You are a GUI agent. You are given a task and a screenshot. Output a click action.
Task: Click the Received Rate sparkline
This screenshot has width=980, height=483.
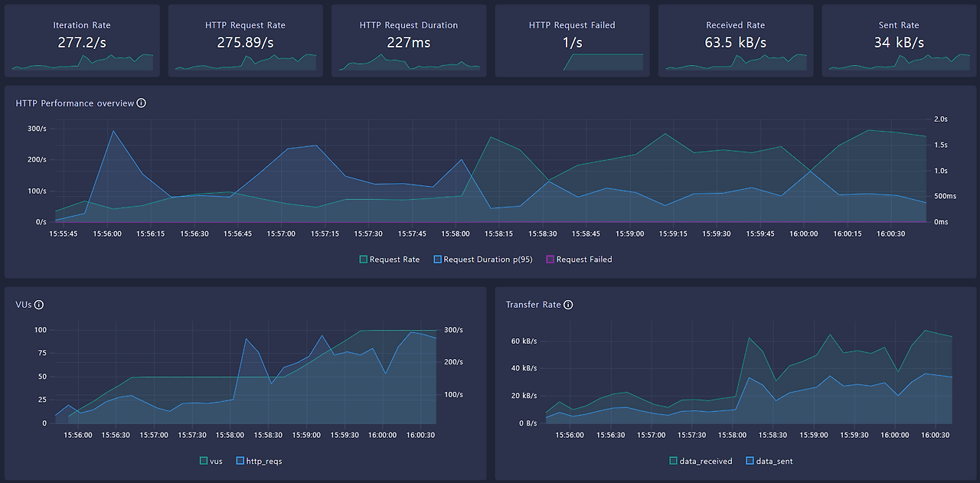coord(736,63)
